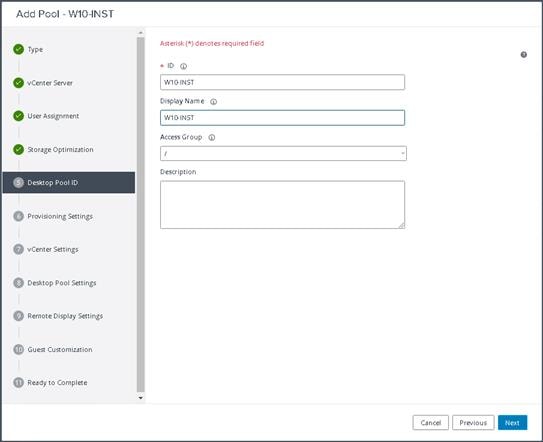Click the sidebar scrollbar down arrow
Screen dimensions: 543x442
140,398
